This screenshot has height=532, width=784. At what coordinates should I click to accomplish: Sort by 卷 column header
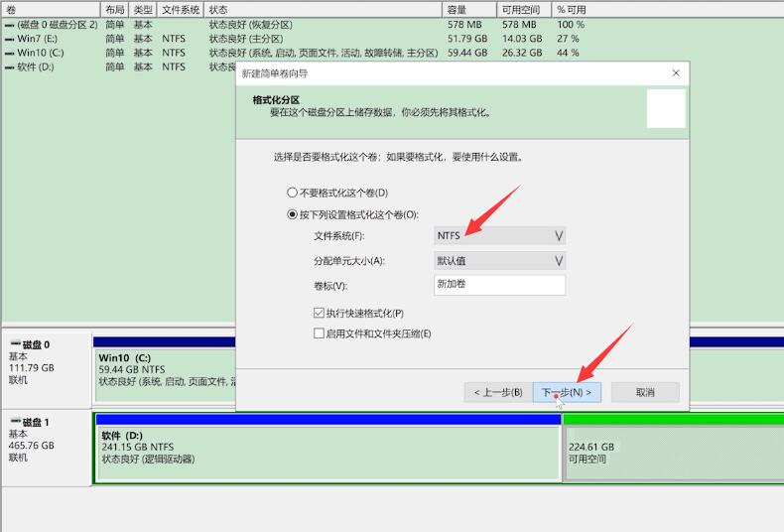pos(51,10)
